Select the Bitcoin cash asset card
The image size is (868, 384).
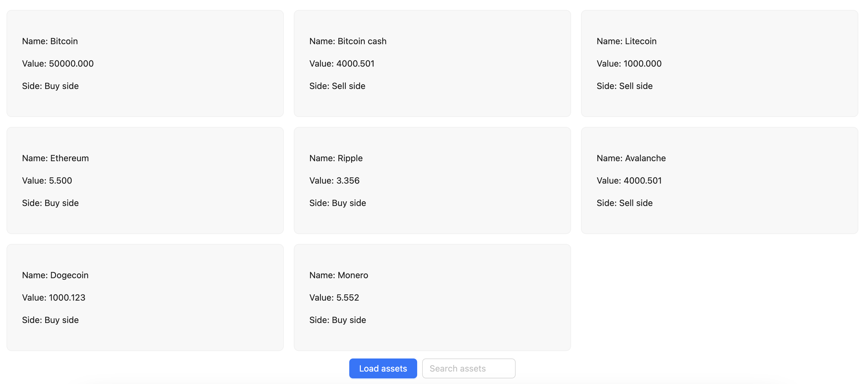432,63
